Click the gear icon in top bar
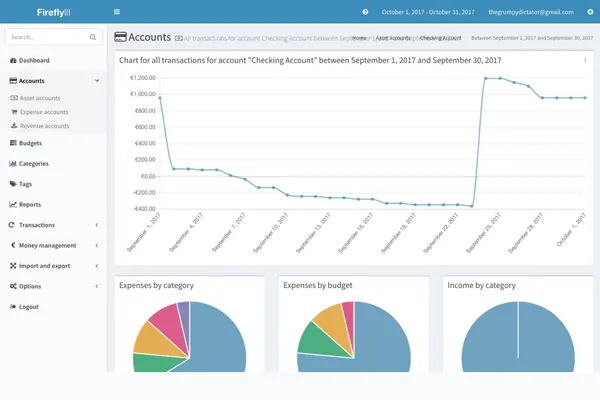Screen dimensions: 600x400 (589, 12)
